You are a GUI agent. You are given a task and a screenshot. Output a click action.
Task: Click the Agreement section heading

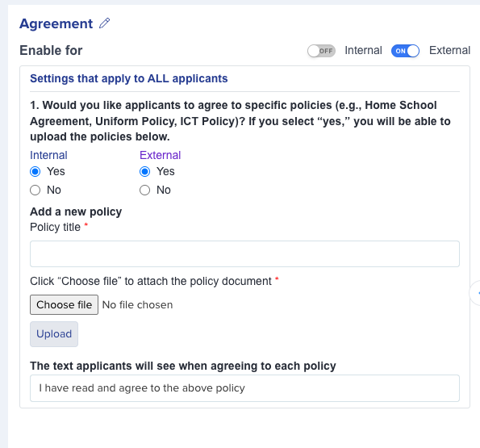coord(56,23)
